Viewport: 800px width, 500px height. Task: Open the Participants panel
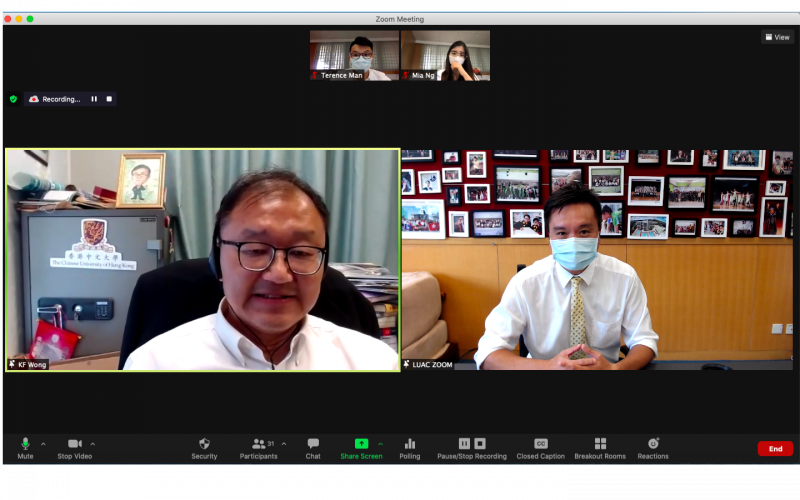point(259,448)
